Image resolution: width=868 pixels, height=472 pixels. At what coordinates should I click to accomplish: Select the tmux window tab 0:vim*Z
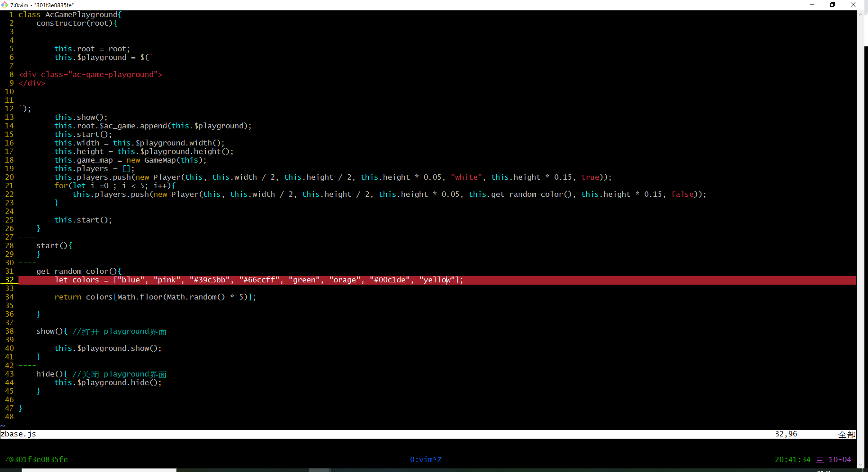425,459
